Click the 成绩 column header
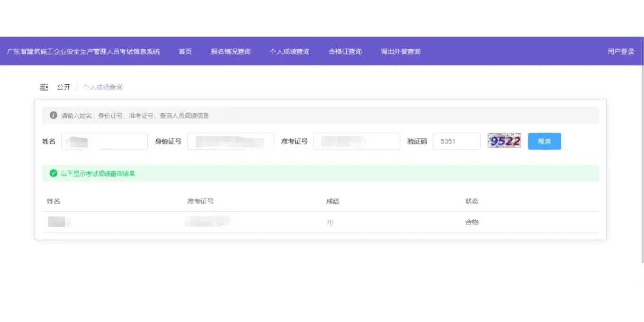Screen dimensions: 644x322 pyautogui.click(x=333, y=201)
